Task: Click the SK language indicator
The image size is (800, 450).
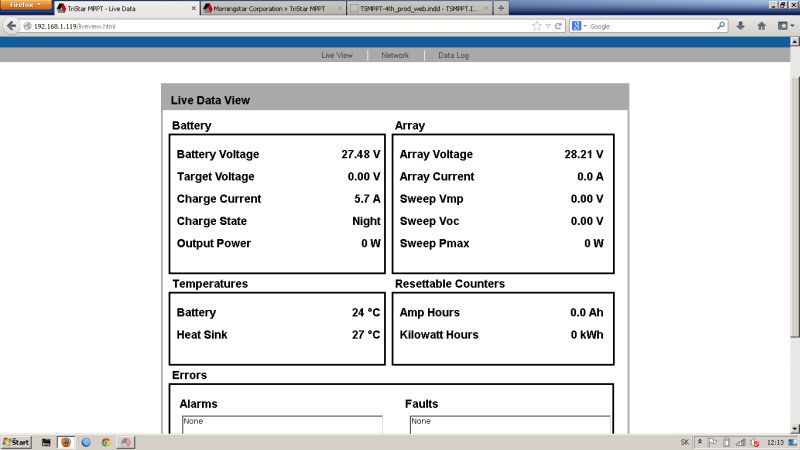Action: tap(685, 442)
